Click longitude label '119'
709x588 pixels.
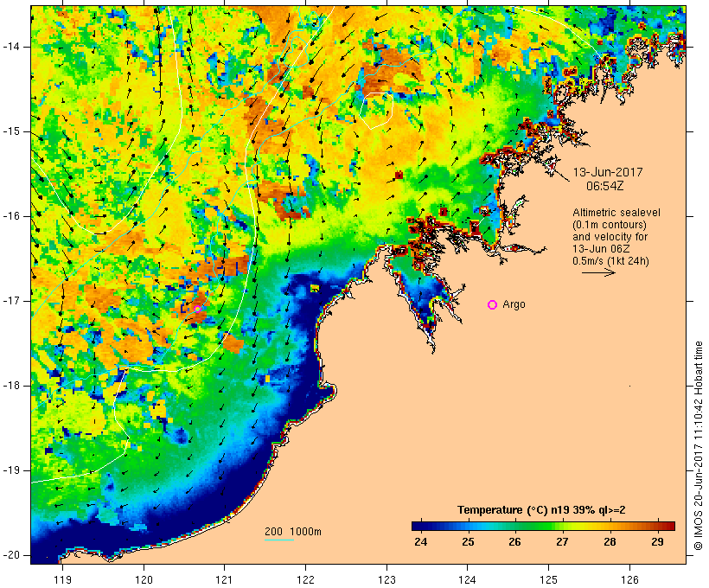(62, 579)
